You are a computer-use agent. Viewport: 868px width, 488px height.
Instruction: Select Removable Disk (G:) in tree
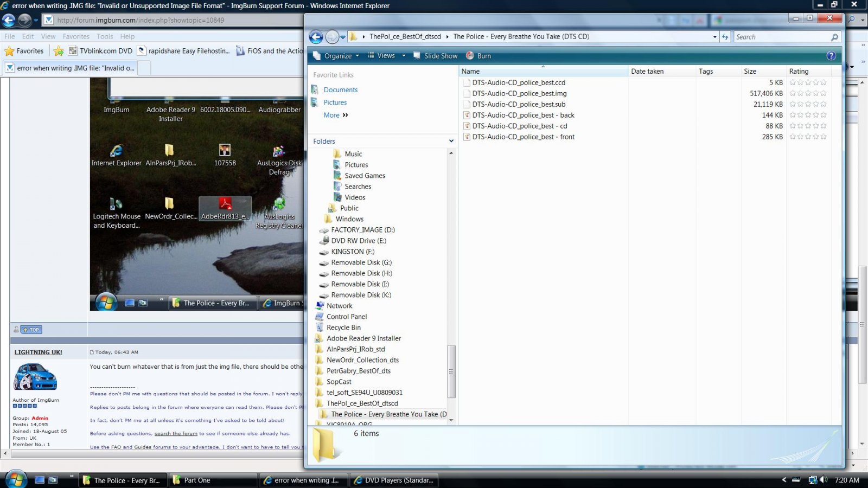pos(361,262)
